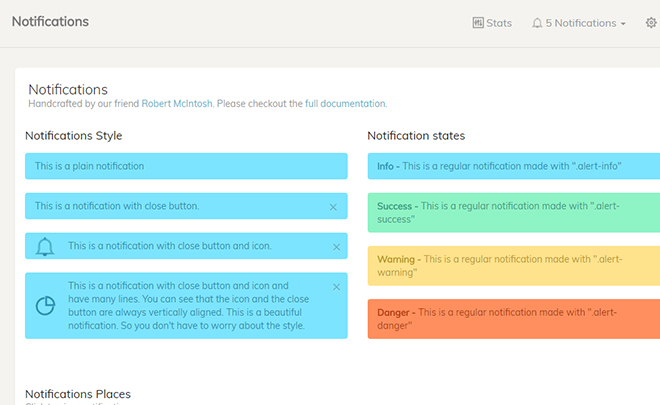Open the Stats chart icon
Image resolution: width=660 pixels, height=405 pixels.
pos(478,23)
